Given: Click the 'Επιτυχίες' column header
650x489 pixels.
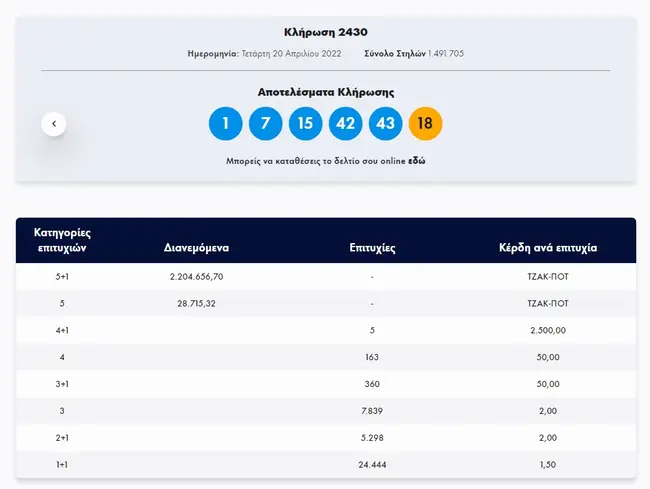Looking at the screenshot, I should coord(372,248).
